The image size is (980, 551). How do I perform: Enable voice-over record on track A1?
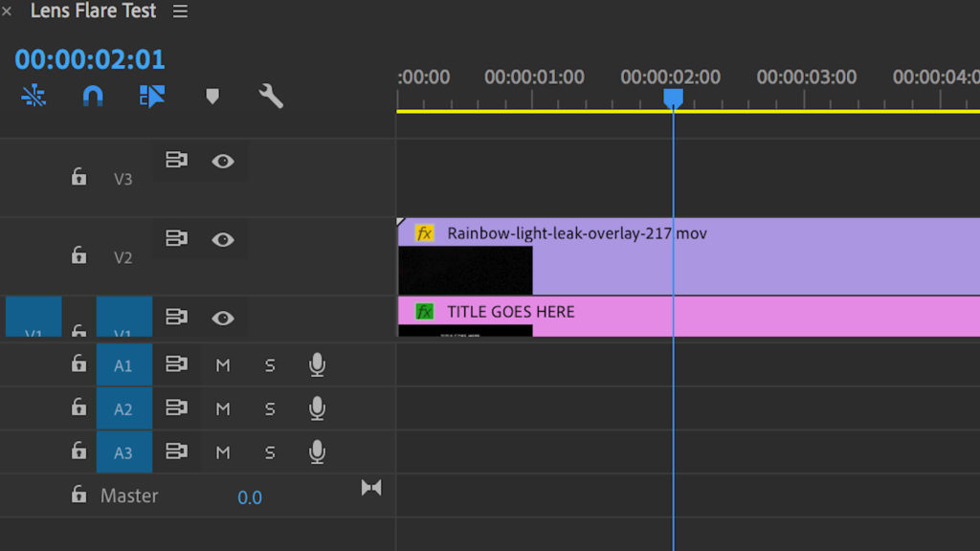(317, 364)
